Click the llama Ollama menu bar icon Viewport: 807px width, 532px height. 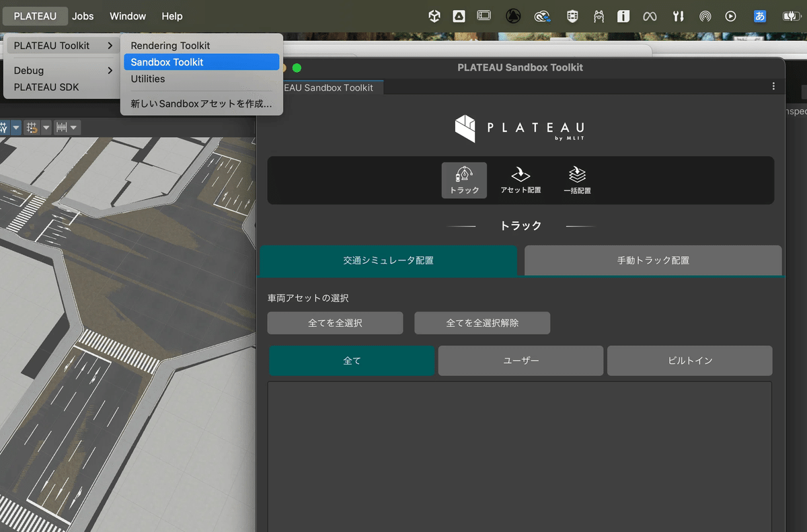click(599, 16)
